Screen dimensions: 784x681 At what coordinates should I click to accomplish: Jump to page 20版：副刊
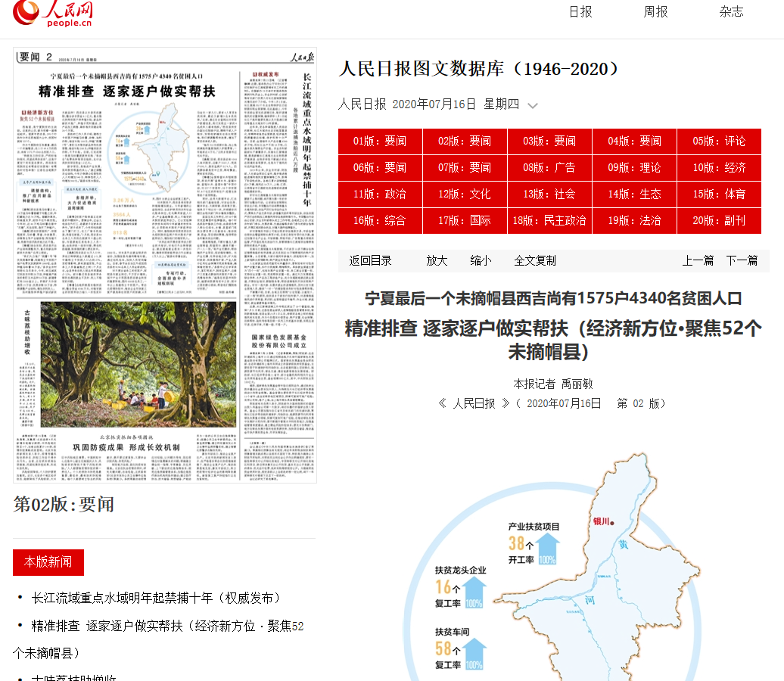tap(719, 221)
